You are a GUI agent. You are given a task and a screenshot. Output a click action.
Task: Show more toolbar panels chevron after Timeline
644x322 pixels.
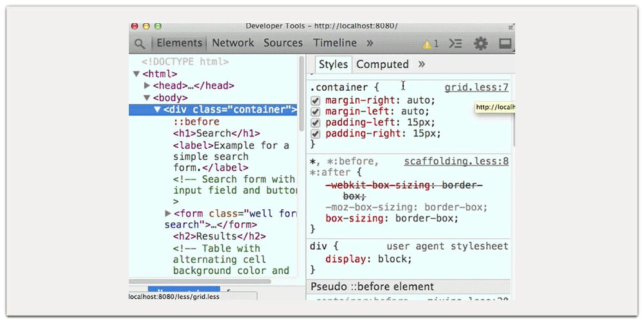coord(370,43)
